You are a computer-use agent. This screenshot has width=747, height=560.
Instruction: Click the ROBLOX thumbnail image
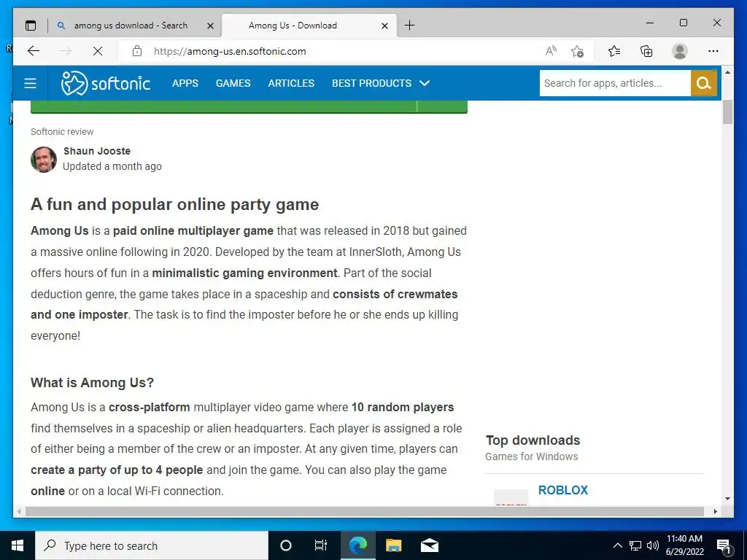tap(511, 497)
